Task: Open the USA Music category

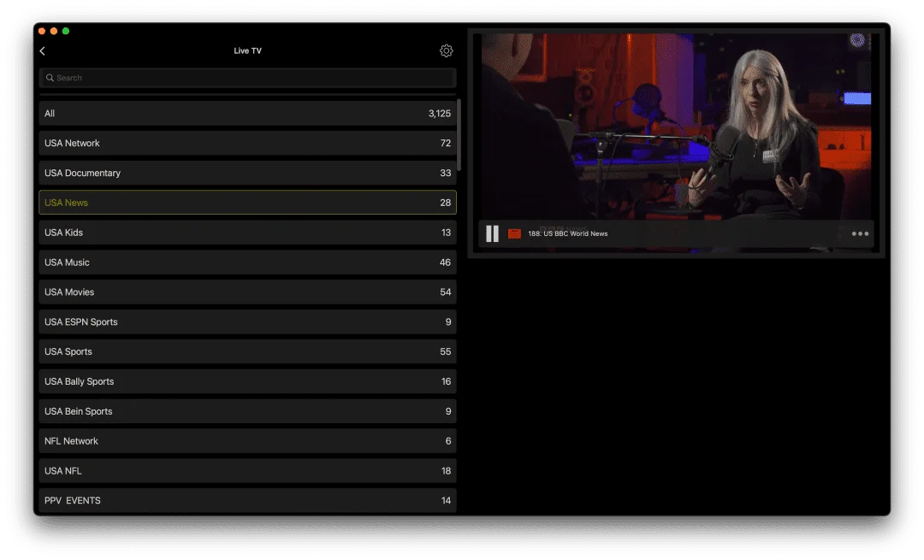Action: pyautogui.click(x=247, y=262)
